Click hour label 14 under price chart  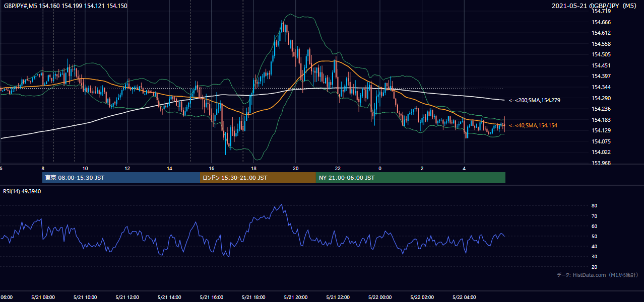[x=169, y=169]
